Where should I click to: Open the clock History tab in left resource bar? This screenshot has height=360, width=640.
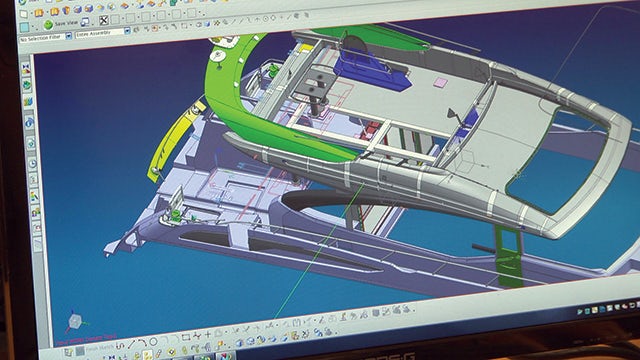coord(32,164)
